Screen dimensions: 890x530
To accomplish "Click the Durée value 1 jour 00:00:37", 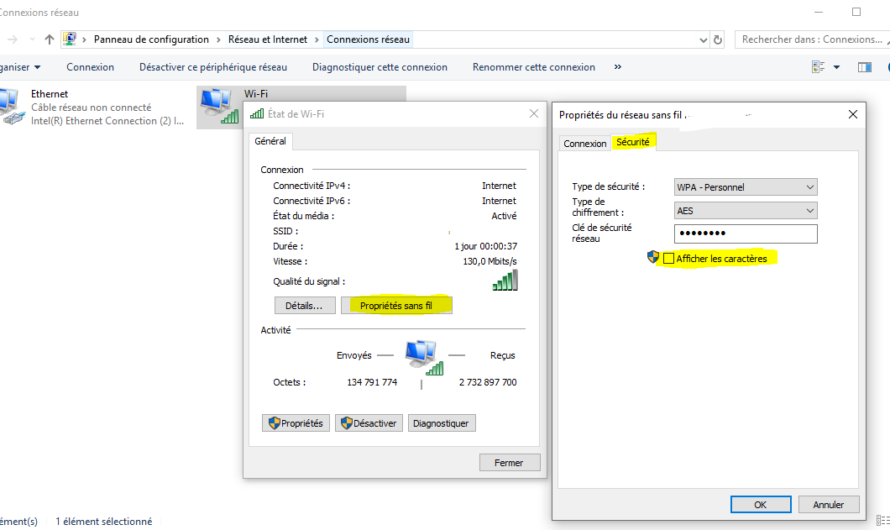I will 486,246.
